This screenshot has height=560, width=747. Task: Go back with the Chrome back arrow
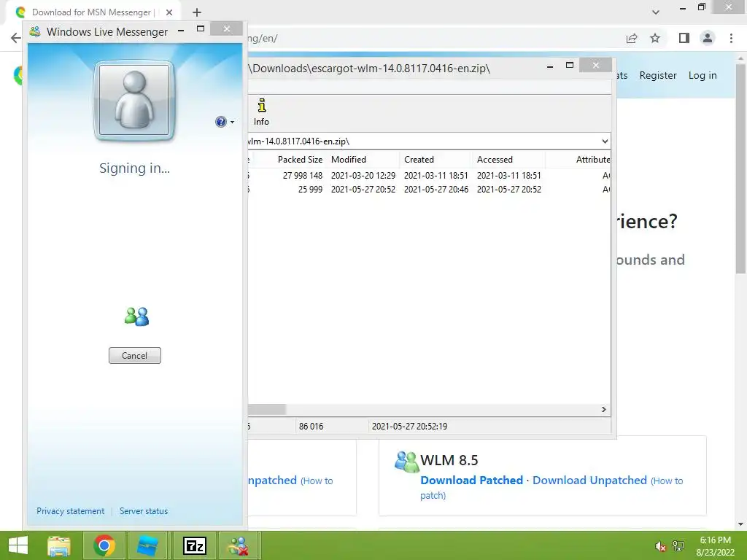click(16, 38)
